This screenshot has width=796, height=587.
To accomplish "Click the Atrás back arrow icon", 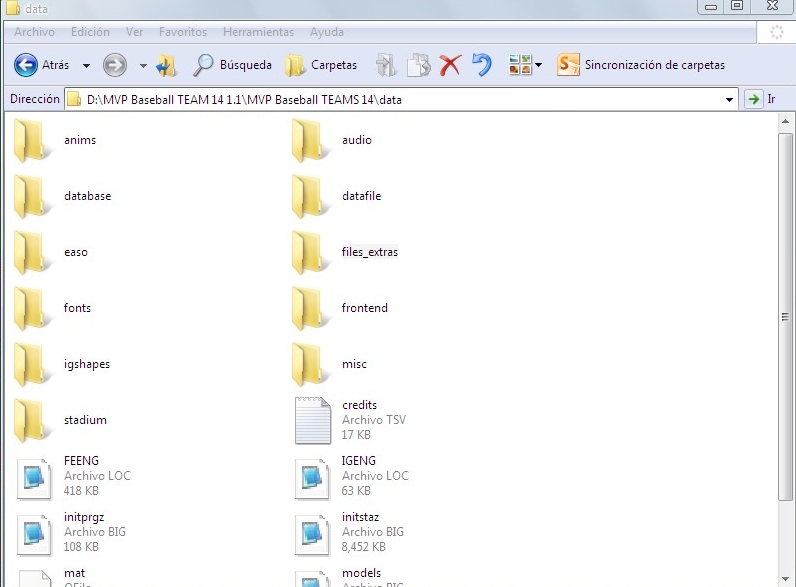I will (26, 65).
